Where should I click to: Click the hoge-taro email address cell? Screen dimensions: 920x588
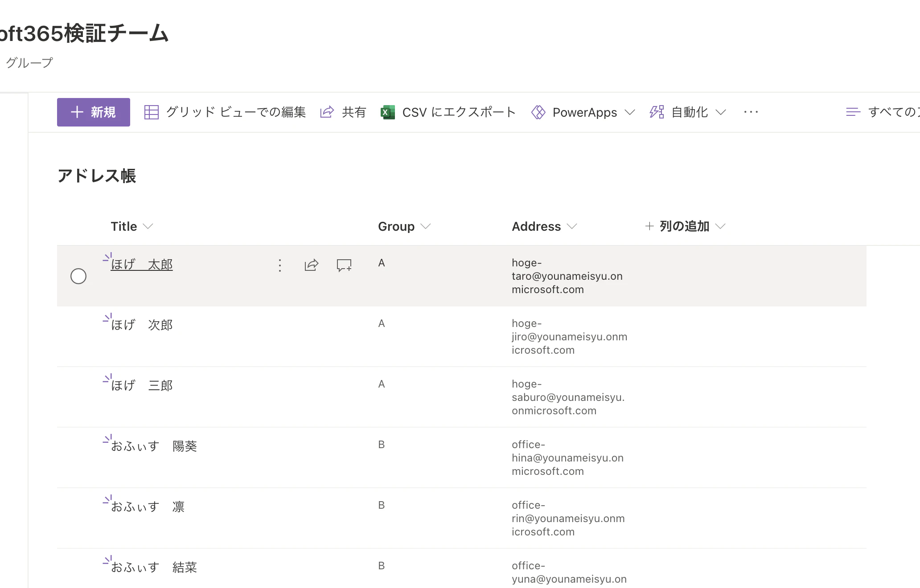tap(567, 276)
